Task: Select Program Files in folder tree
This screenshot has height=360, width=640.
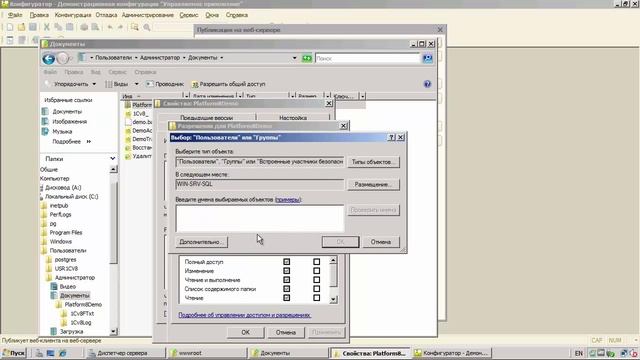Action: point(66,233)
